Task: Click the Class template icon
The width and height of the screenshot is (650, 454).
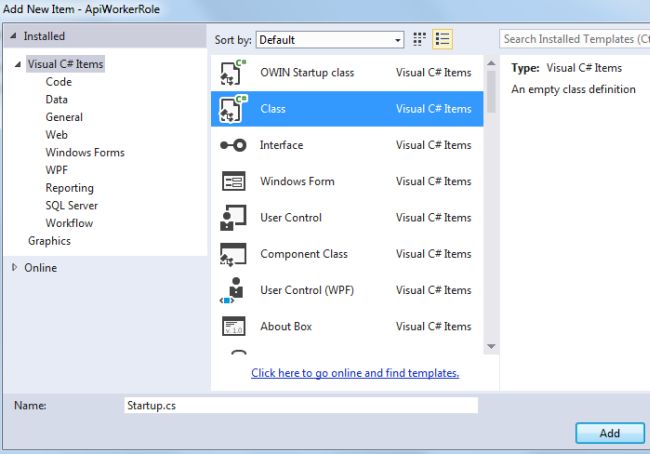Action: point(233,109)
